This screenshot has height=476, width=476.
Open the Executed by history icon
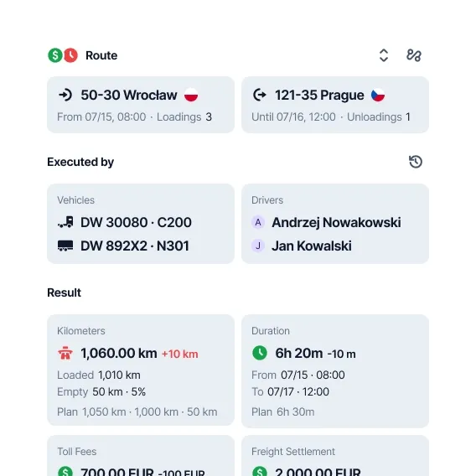tap(416, 162)
